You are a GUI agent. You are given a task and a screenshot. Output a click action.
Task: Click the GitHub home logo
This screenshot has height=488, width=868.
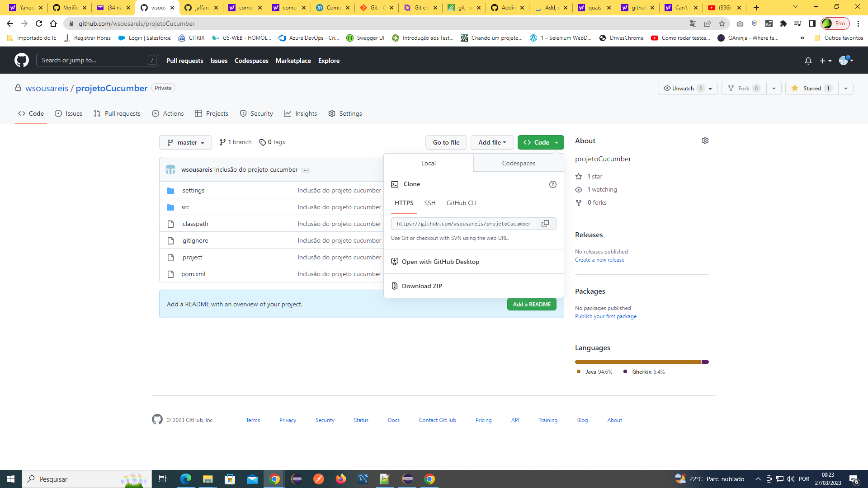(x=21, y=60)
